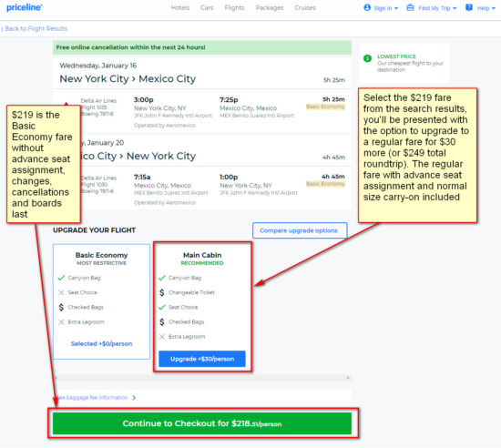Open Compare upgrade options

tap(300, 230)
